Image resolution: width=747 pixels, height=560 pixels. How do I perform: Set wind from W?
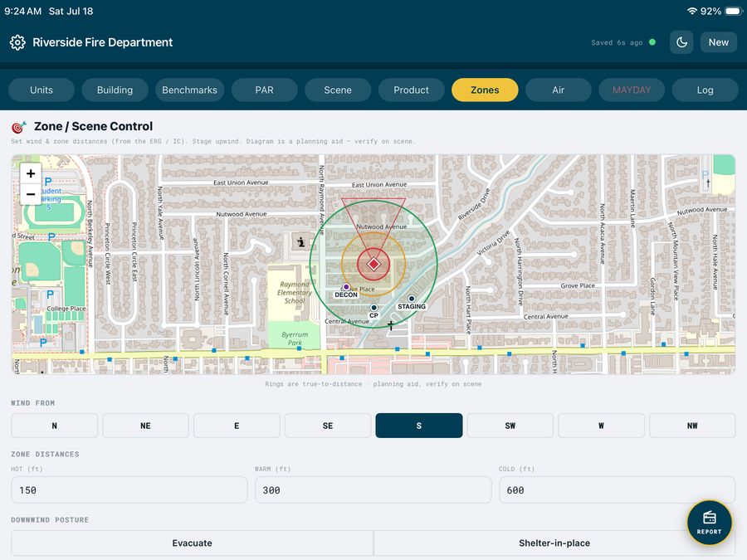601,426
